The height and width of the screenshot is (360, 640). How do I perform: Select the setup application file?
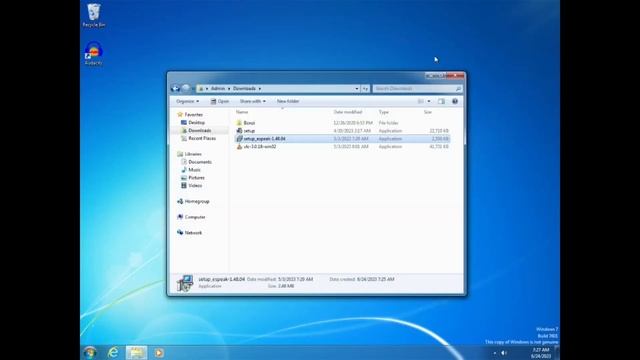coord(342,131)
